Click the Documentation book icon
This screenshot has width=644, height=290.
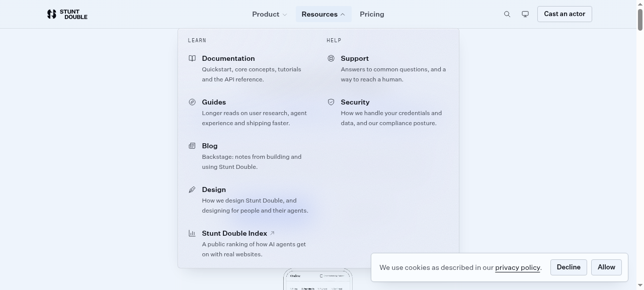pos(192,58)
